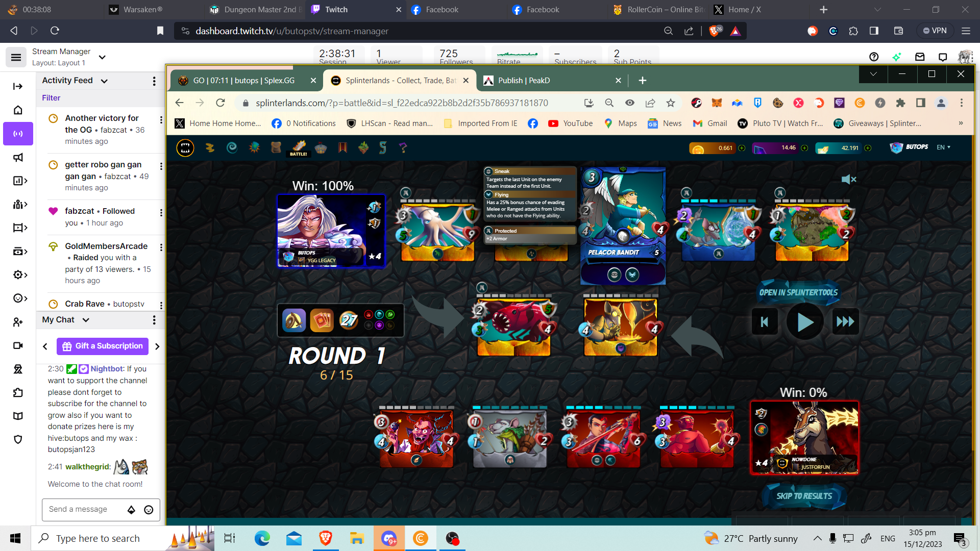Show previous chat banner with left arrow
Viewport: 980px width, 551px height.
45,346
